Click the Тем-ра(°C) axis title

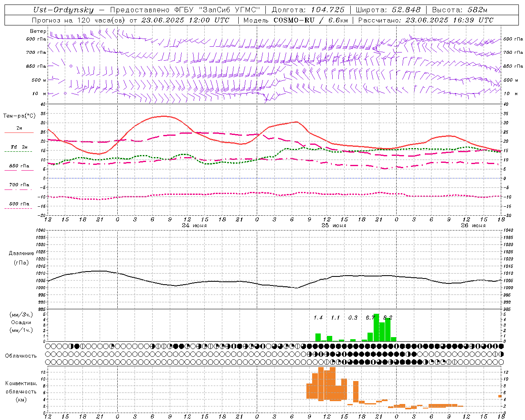click(x=19, y=116)
